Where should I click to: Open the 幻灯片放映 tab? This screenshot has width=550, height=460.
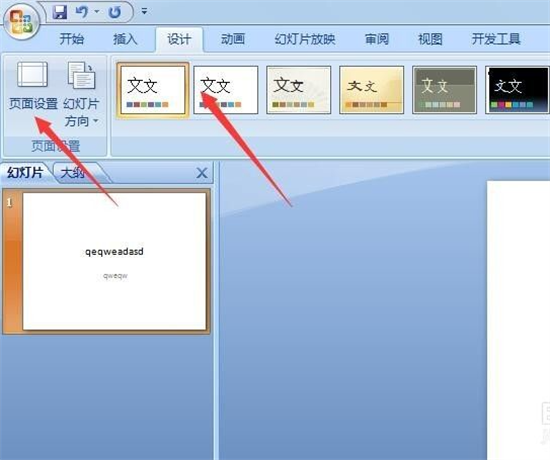pyautogui.click(x=305, y=39)
